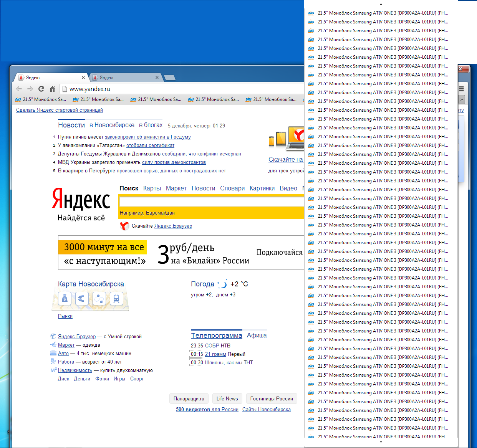This screenshot has height=448, width=477.
Task: Reload the Yandex page
Action: click(41, 89)
